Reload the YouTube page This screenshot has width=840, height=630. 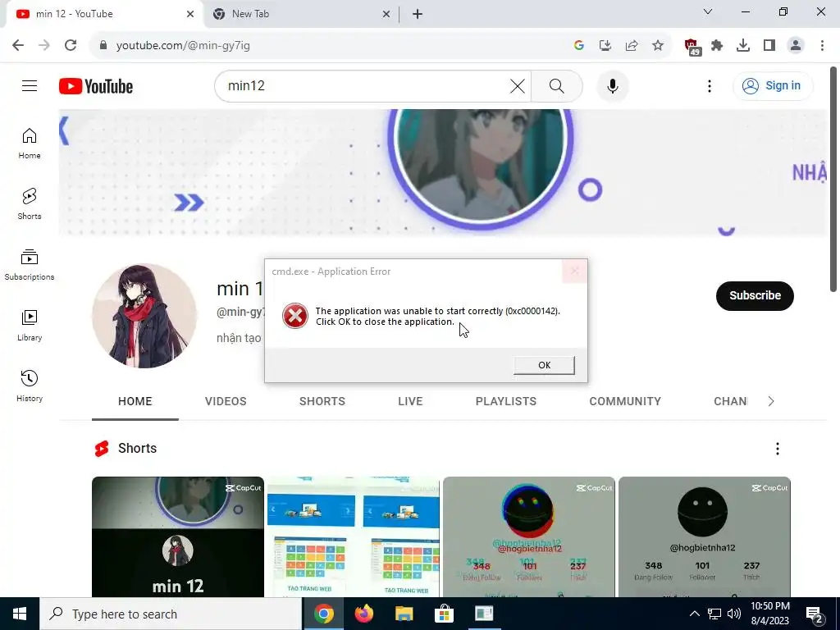click(x=71, y=45)
